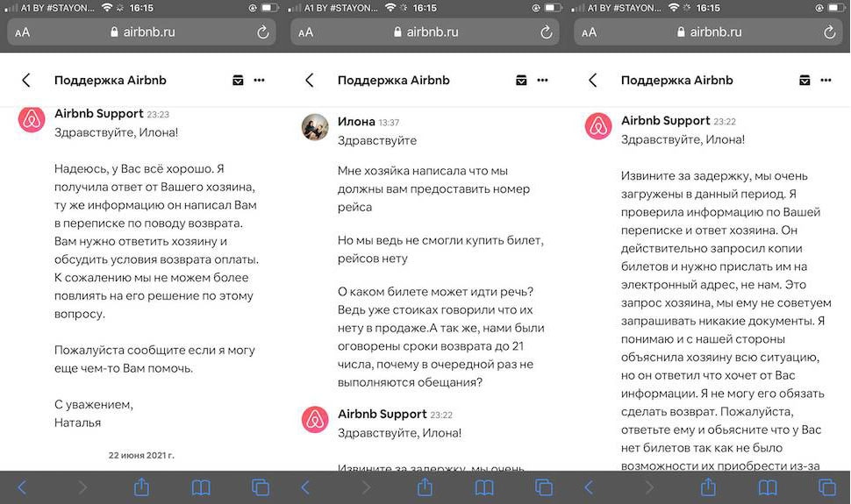Tap the battery indicator in the left status bar
This screenshot has width=851, height=504.
point(269,8)
